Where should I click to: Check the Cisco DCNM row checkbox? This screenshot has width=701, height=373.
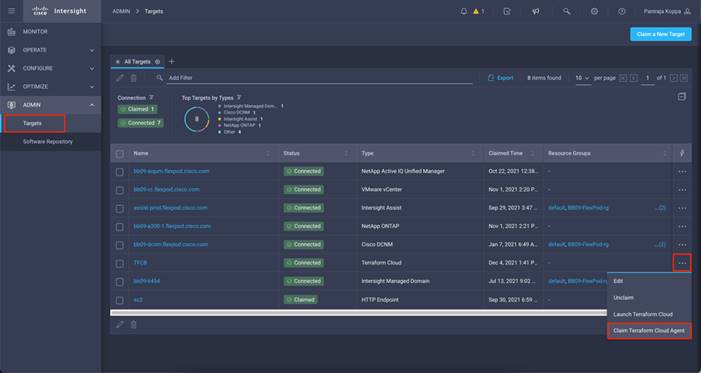click(x=119, y=245)
